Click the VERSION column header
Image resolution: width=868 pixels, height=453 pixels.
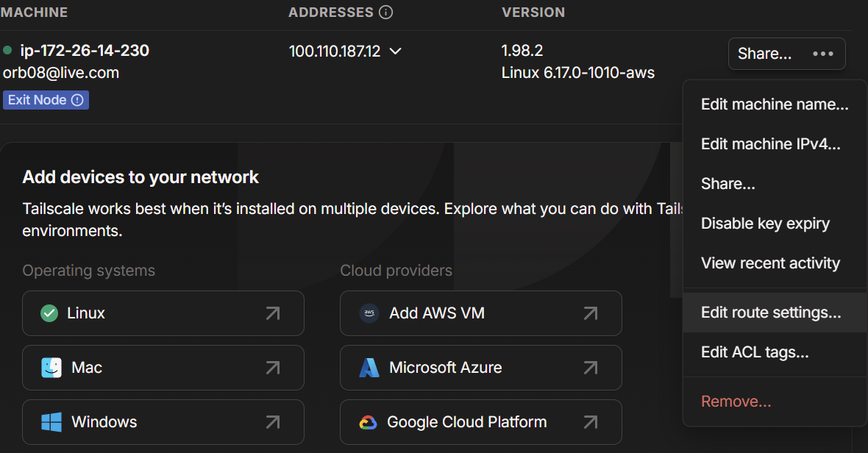pos(533,13)
